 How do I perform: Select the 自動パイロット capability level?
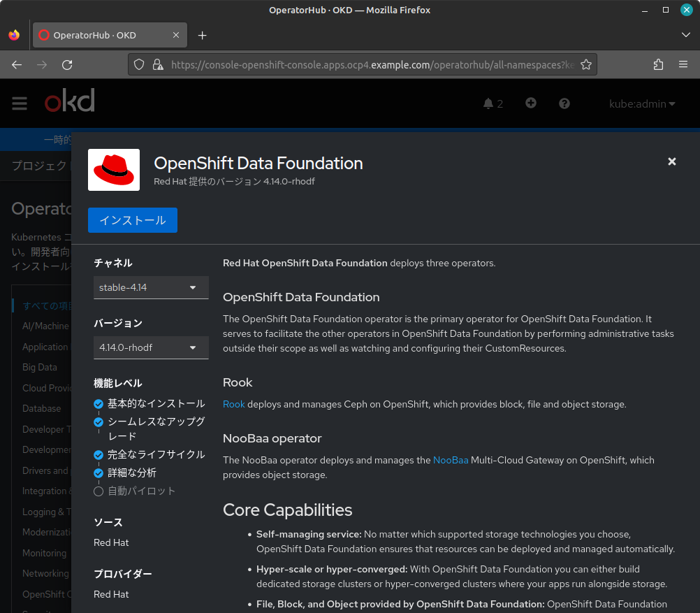(x=99, y=491)
